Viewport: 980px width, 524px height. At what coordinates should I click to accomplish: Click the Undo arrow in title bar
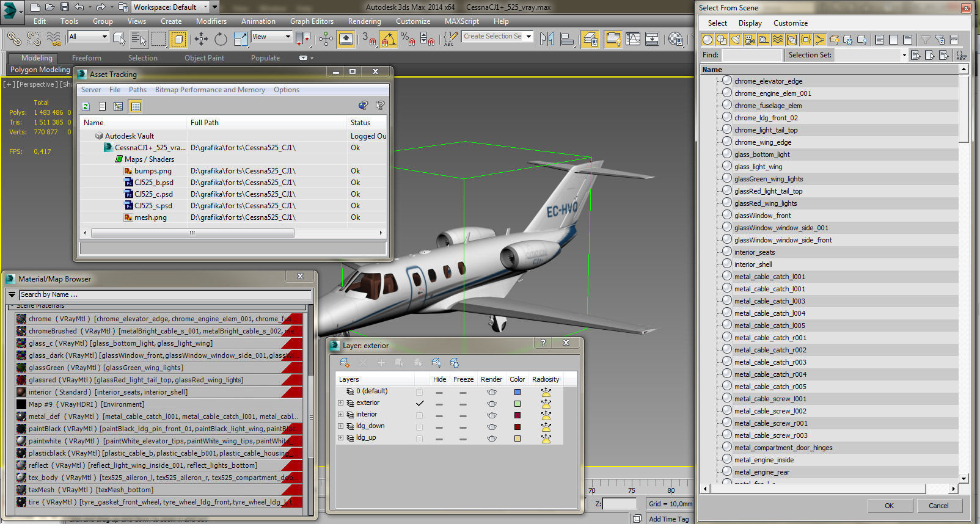80,7
